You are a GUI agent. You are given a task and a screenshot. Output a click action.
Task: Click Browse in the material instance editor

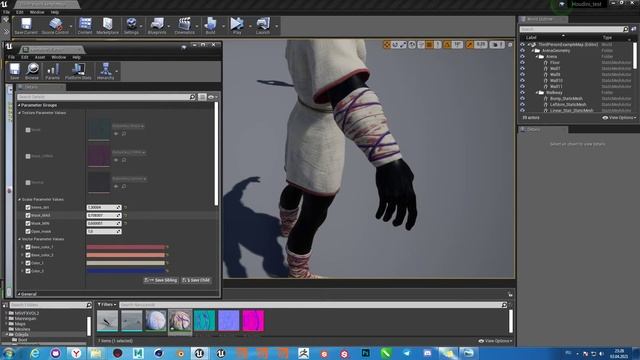coord(32,71)
